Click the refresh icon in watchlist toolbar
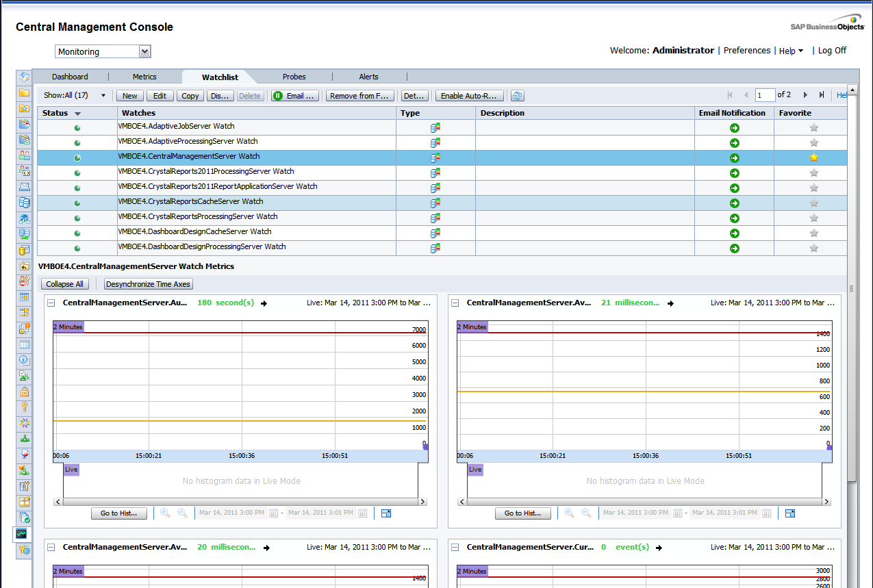This screenshot has height=588, width=873. coord(518,96)
